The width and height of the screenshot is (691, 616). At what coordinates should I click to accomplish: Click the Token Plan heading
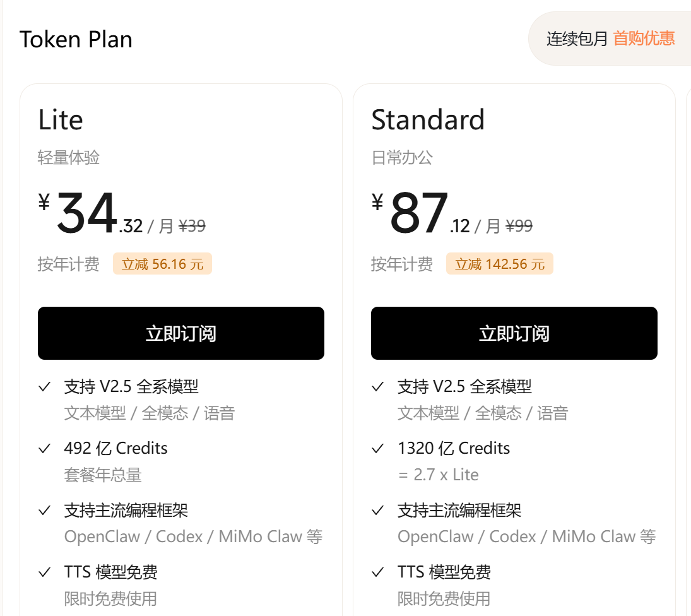click(x=76, y=40)
